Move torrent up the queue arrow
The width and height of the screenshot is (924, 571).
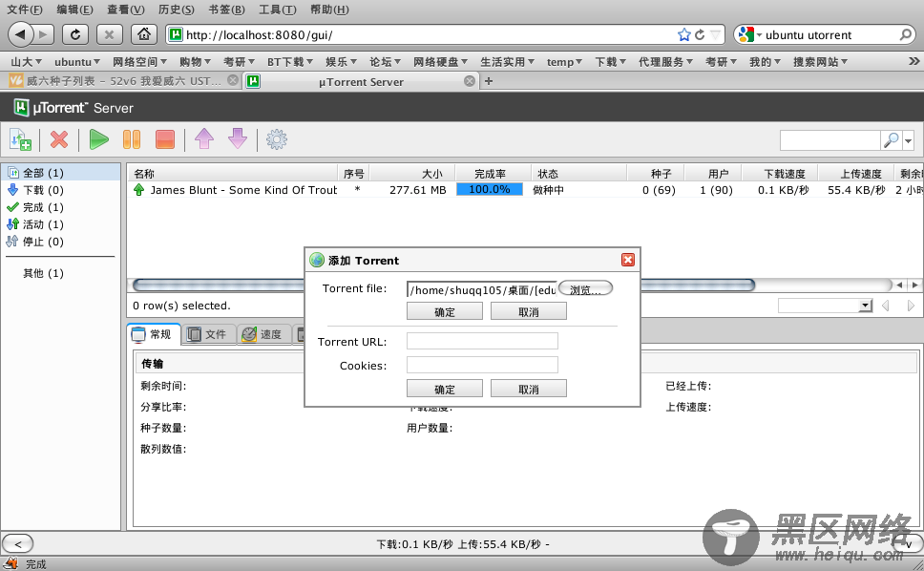(x=204, y=139)
